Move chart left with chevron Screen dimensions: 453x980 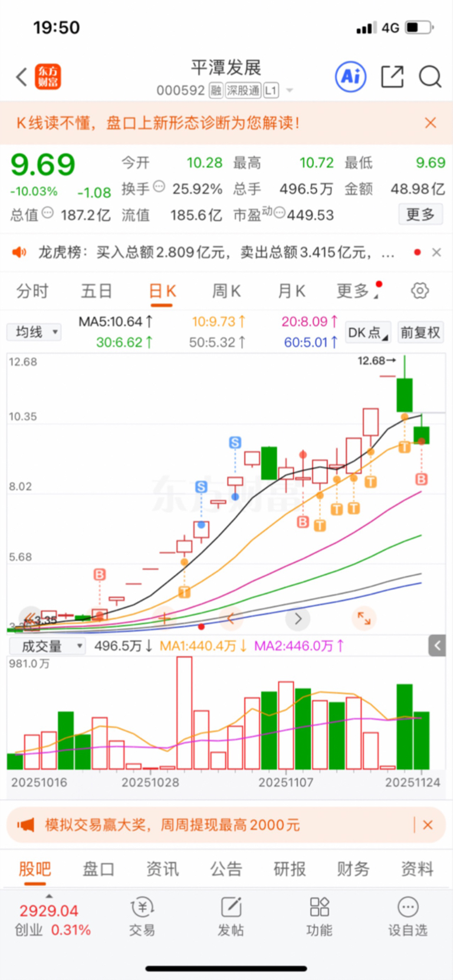(x=231, y=618)
